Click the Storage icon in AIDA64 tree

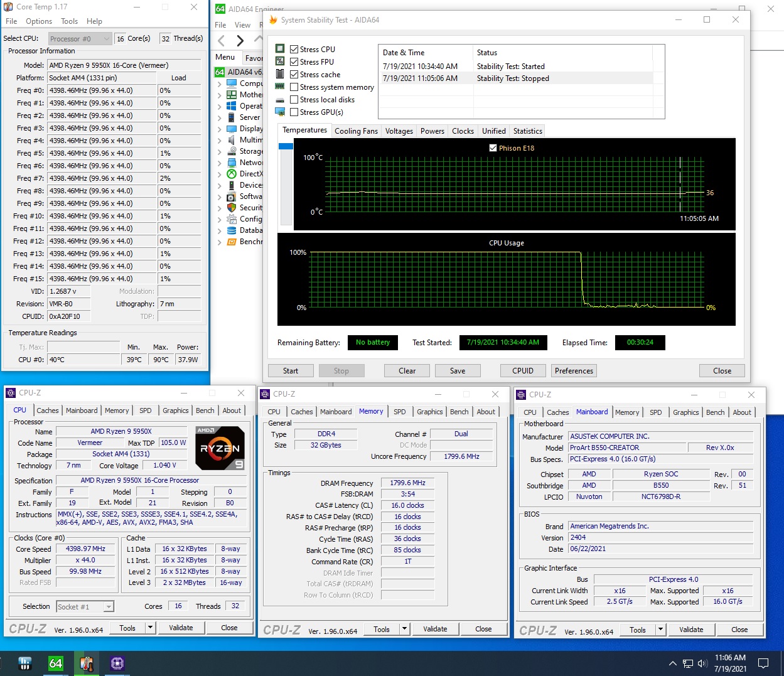232,151
